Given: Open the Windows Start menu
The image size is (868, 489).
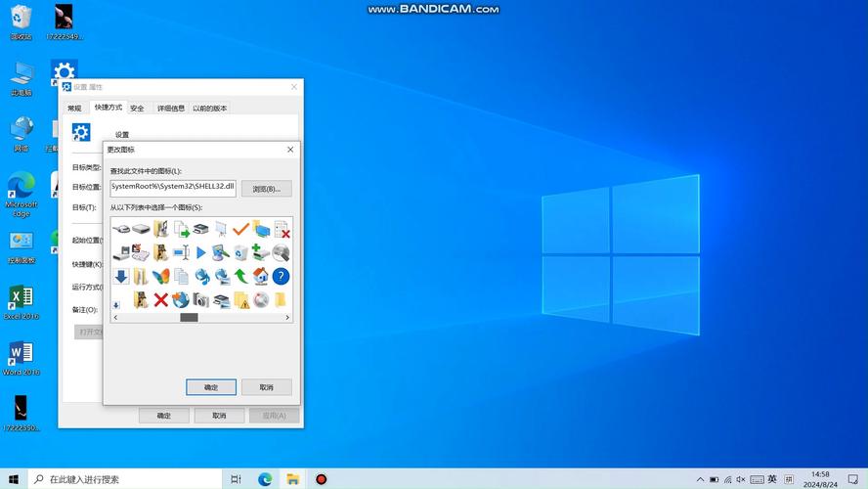Looking at the screenshot, I should 14,479.
